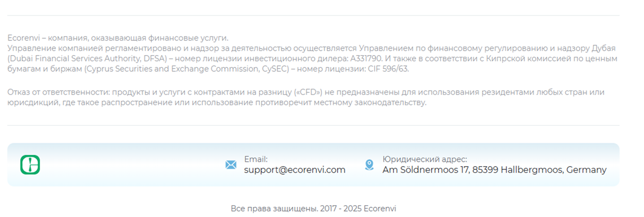Click the "Юридический адрес:" label
The height and width of the screenshot is (217, 644).
click(x=425, y=160)
